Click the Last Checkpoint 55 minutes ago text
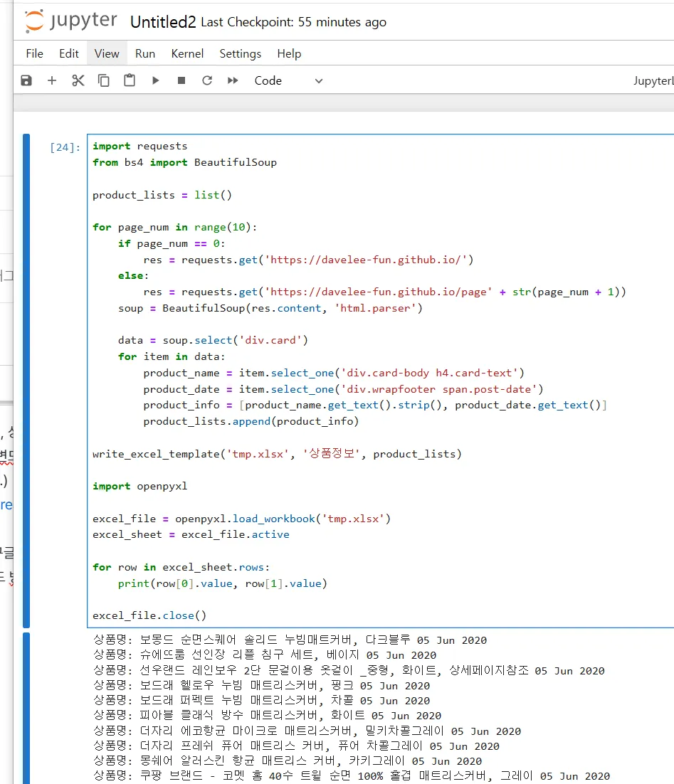Viewport: 674px width, 784px height. pos(294,22)
